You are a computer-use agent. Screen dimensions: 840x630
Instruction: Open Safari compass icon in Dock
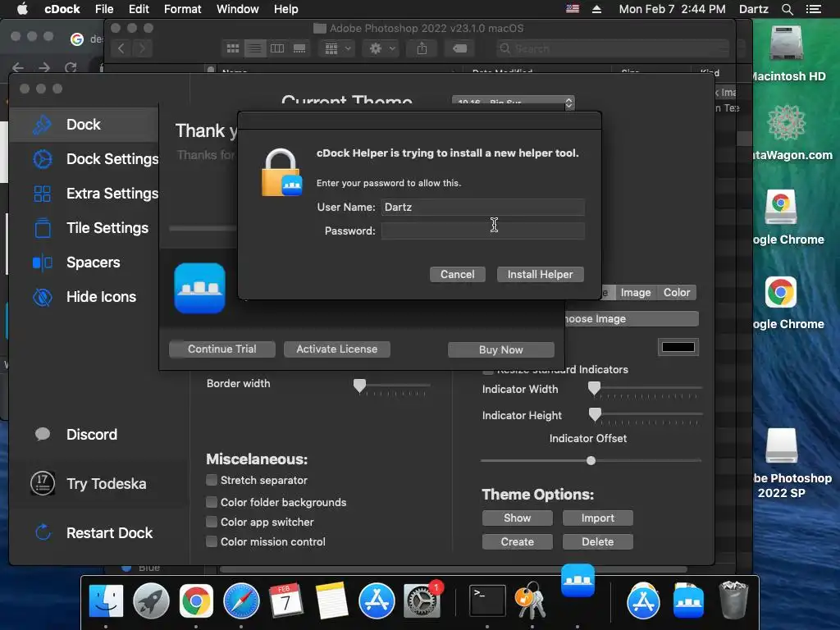point(241,600)
